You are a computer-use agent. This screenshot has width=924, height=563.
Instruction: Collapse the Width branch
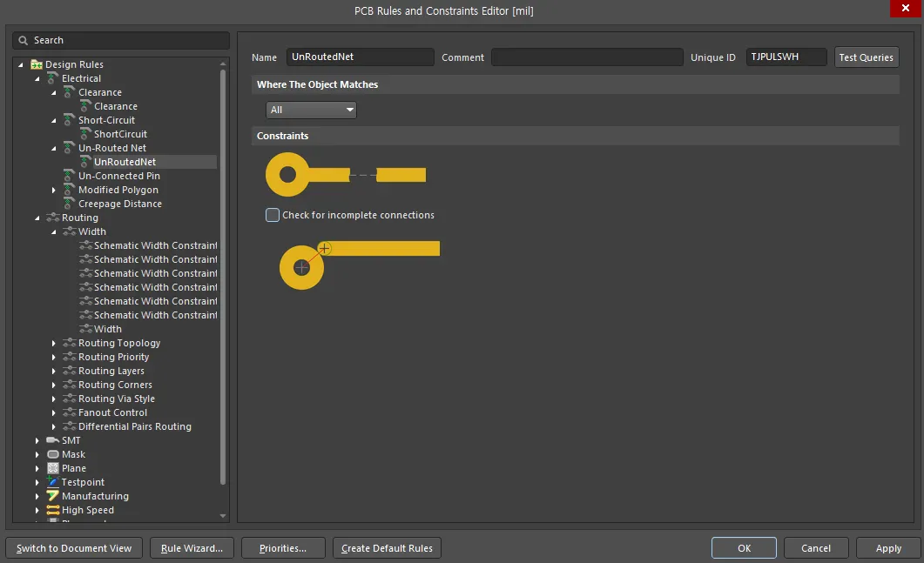click(x=54, y=232)
